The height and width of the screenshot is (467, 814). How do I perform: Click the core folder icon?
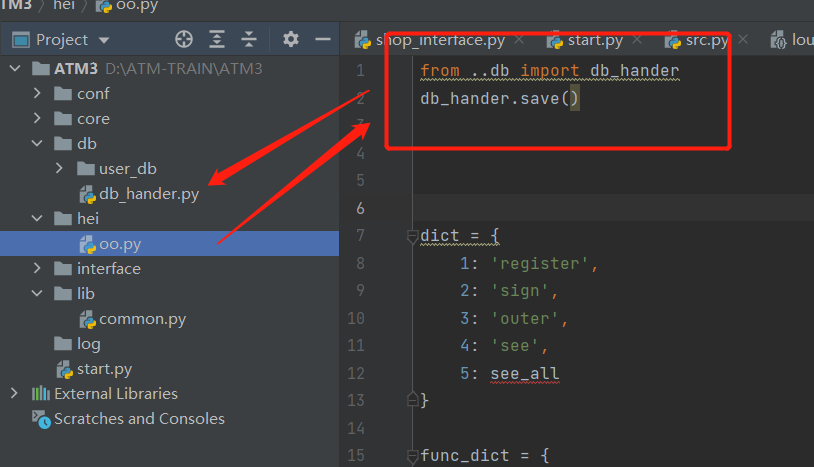coord(63,118)
